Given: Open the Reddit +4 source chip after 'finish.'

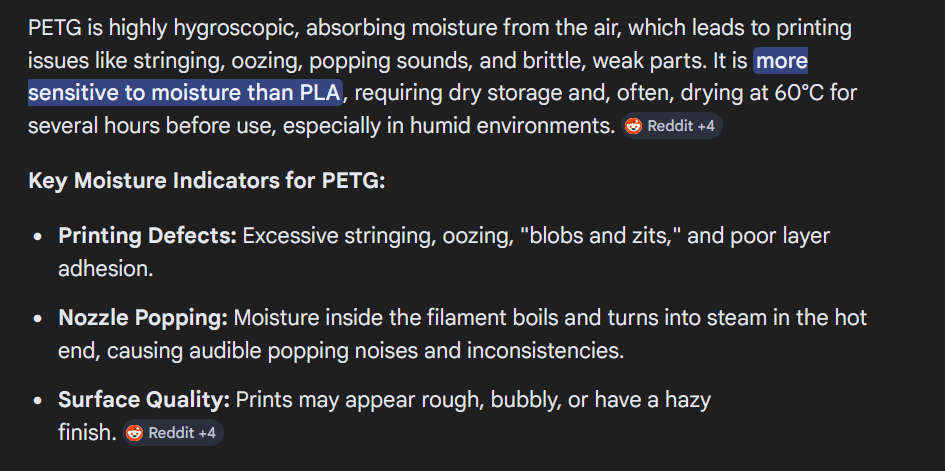Looking at the screenshot, I should [x=171, y=433].
